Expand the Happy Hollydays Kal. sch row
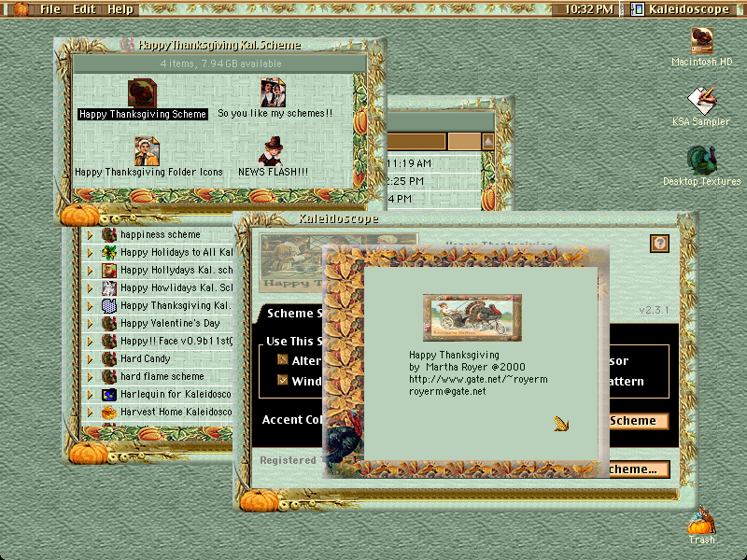The height and width of the screenshot is (560, 747). point(90,271)
